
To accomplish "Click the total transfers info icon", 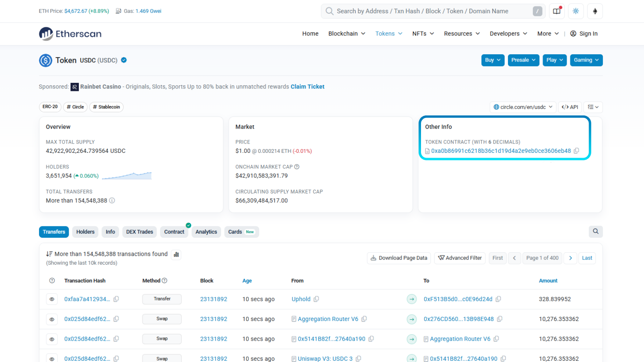I will 112,200.
